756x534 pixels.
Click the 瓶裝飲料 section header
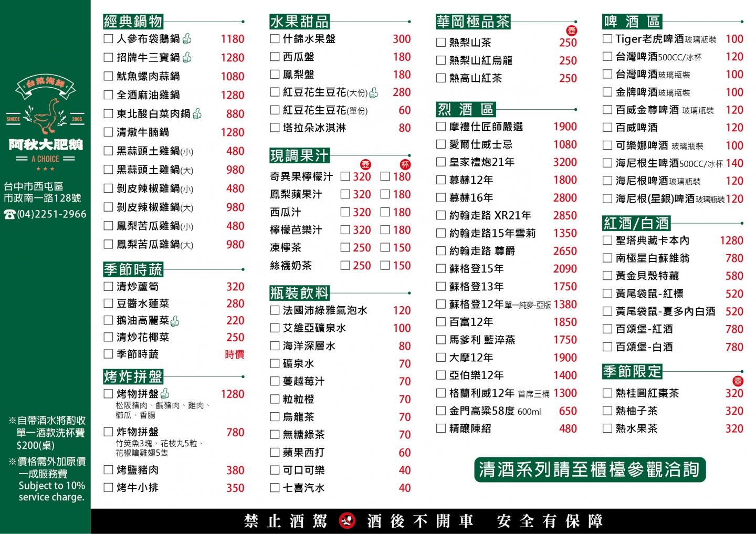299,293
